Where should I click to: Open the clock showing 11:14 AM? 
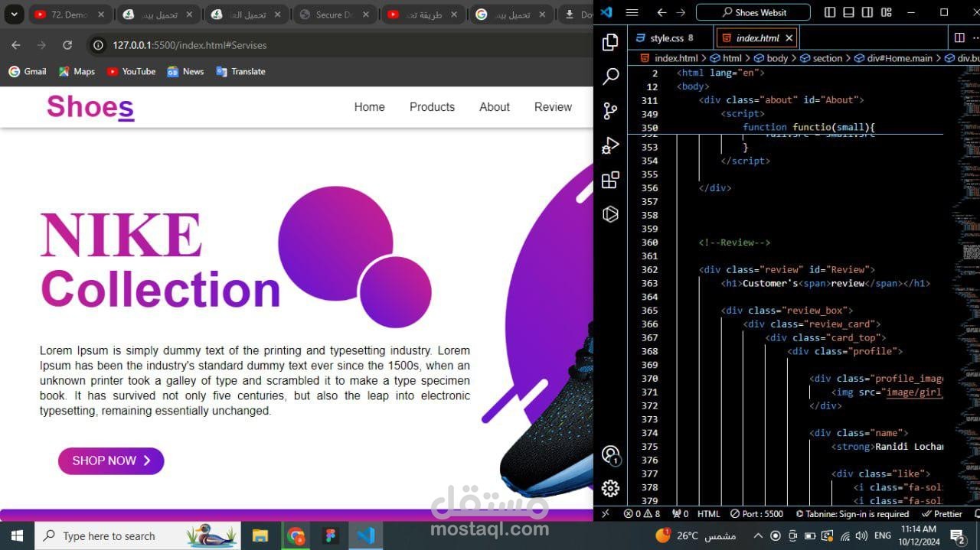(x=918, y=535)
